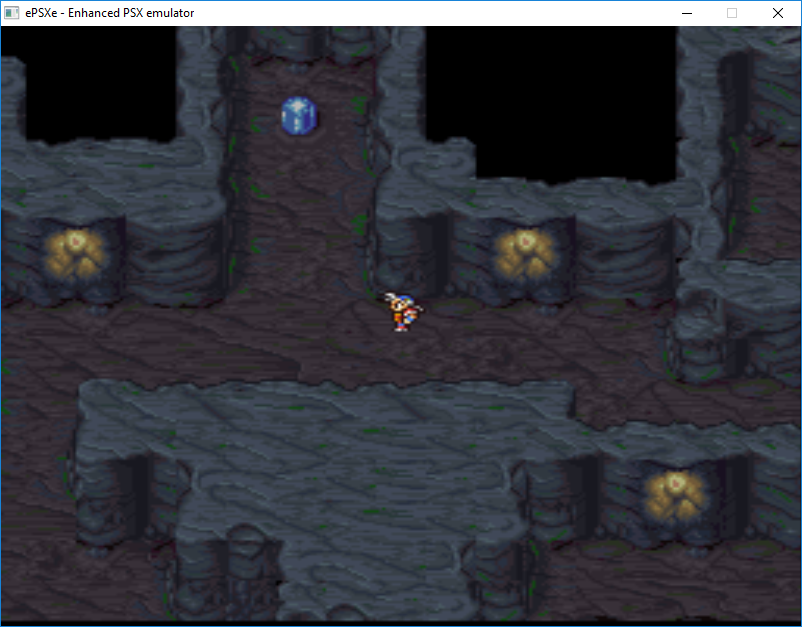Click the dirt path left of the grey plateau
This screenshot has width=802, height=627.
click(x=38, y=460)
